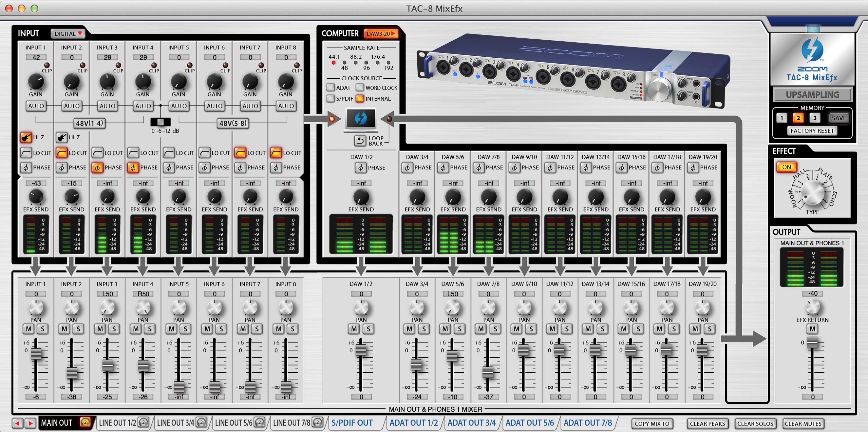This screenshot has height=432, width=868.
Task: Select the Word Clock source checkbox
Action: coord(360,88)
